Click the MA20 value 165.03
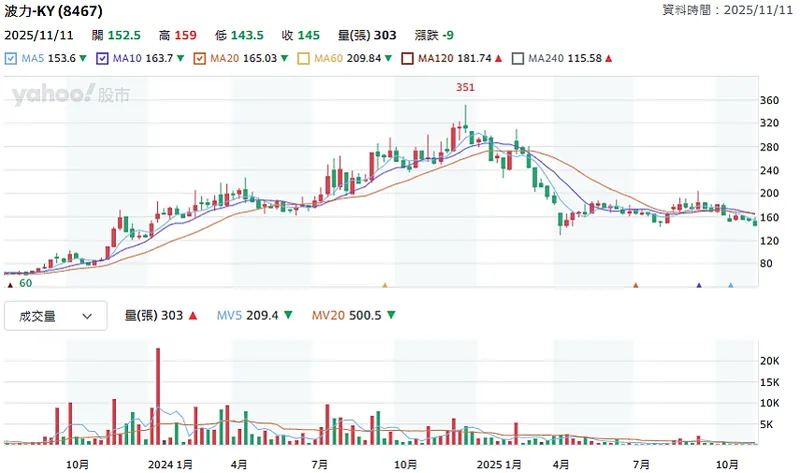The height and width of the screenshot is (473, 800). coord(260,59)
